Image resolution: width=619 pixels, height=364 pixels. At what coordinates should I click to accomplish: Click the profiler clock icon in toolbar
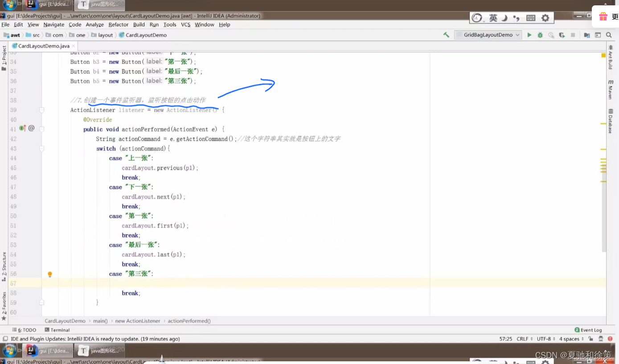(551, 35)
